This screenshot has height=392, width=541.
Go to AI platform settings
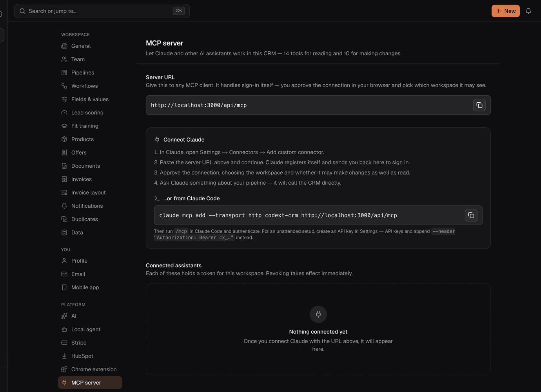pyautogui.click(x=90, y=316)
